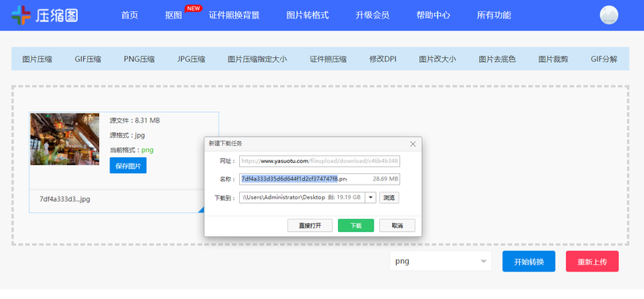The height and width of the screenshot is (299, 644).
Task: Switch to the GIF压缩 tab
Action: click(88, 59)
